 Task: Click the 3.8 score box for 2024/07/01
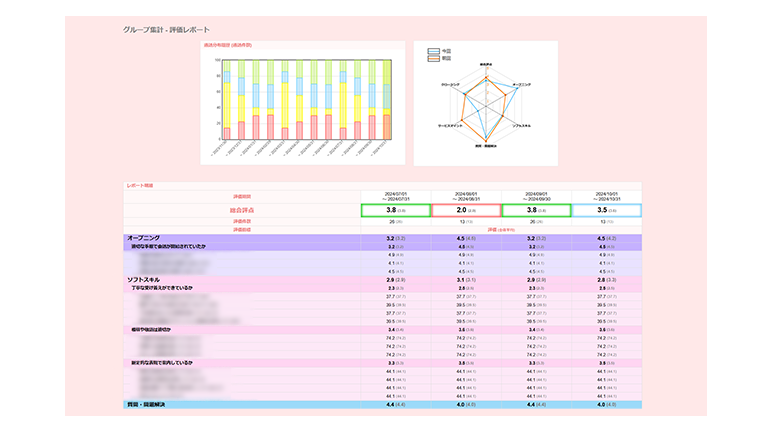(395, 211)
